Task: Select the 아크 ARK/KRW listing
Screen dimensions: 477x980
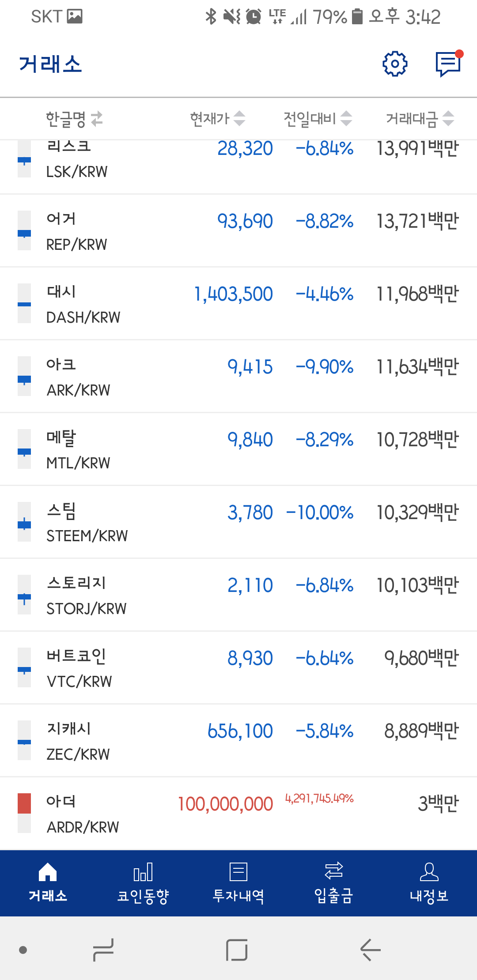Action: click(238, 377)
